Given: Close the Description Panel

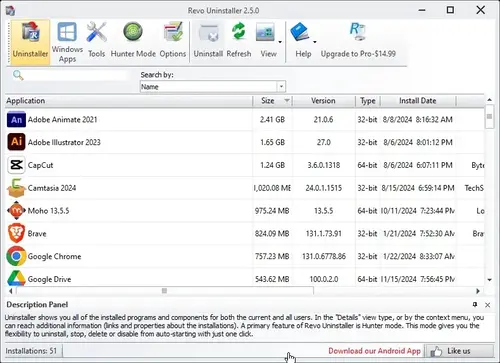Looking at the screenshot, I should (487, 305).
